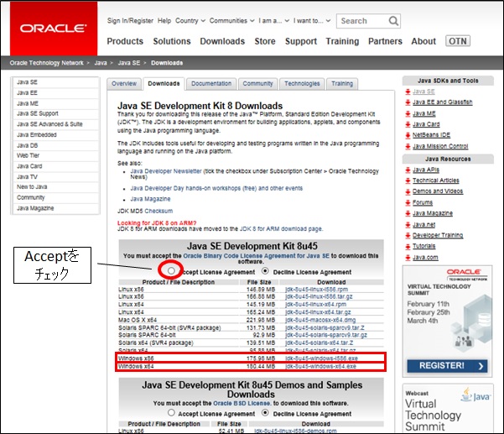This screenshot has width=504, height=434.
Task: Open JDK 8 for ARM download page link
Action: pos(281,228)
